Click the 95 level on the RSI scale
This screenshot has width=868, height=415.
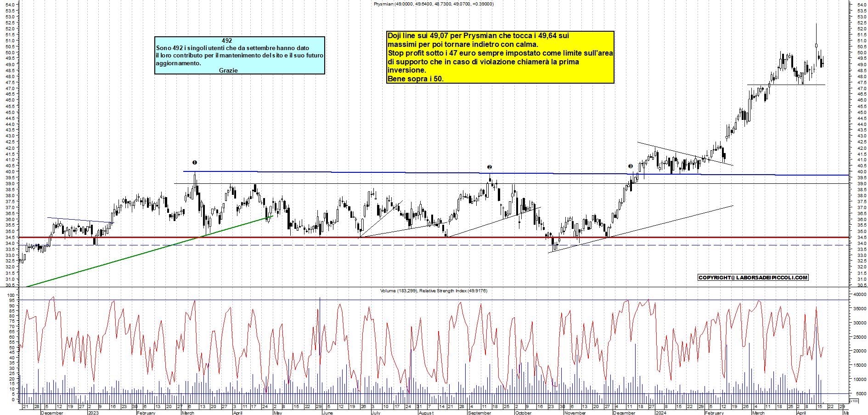coord(12,300)
